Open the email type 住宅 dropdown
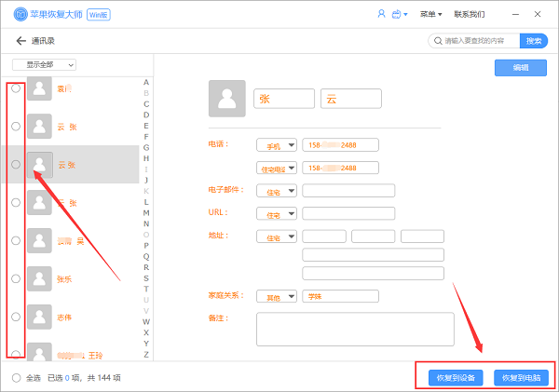The height and width of the screenshot is (392, 559). pyautogui.click(x=277, y=191)
